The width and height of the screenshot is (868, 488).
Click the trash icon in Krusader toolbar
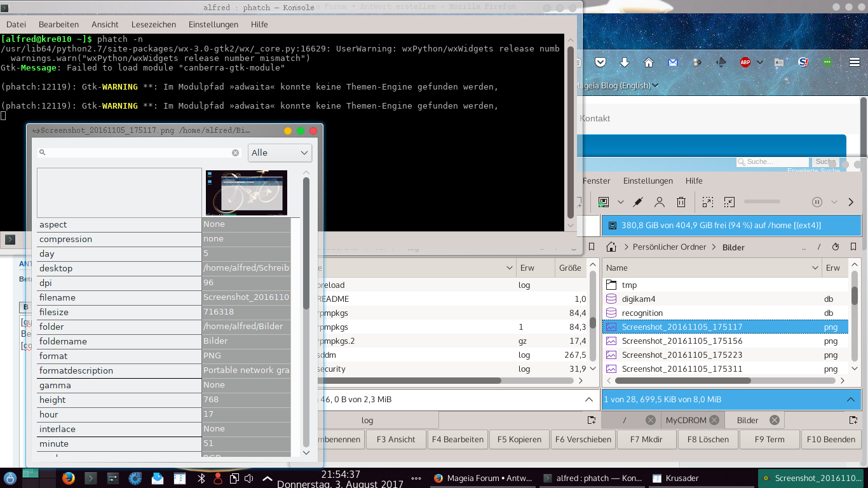[681, 202]
